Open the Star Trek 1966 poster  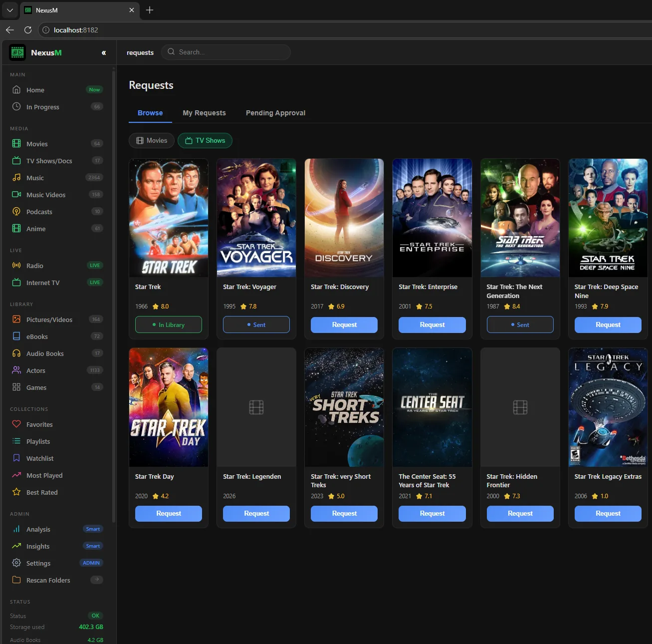169,218
